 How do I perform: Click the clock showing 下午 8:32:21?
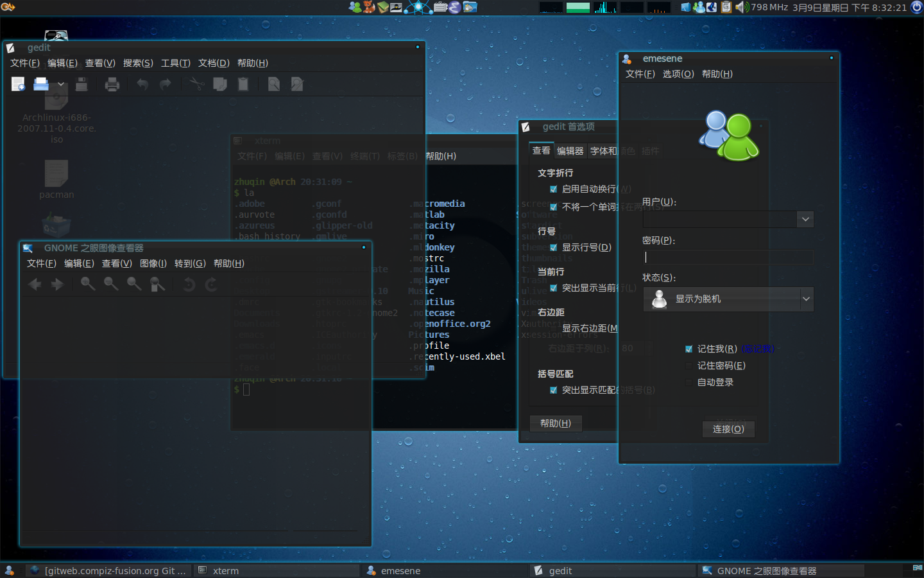[x=850, y=7]
